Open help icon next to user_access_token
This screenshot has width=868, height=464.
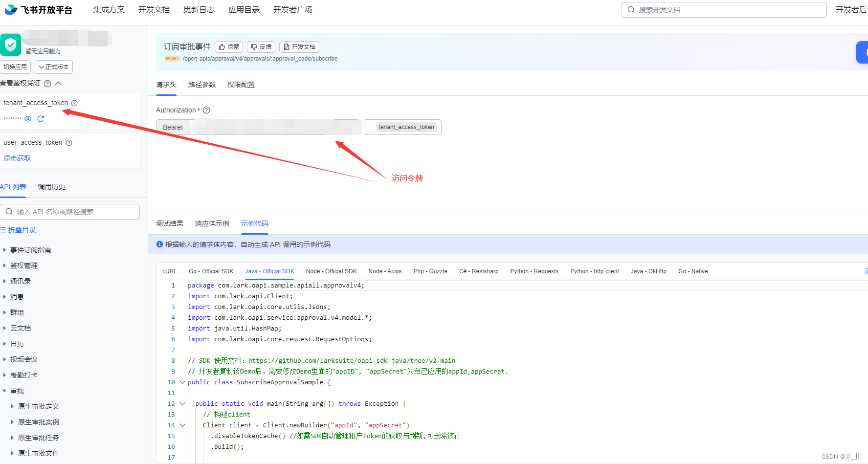[x=69, y=143]
